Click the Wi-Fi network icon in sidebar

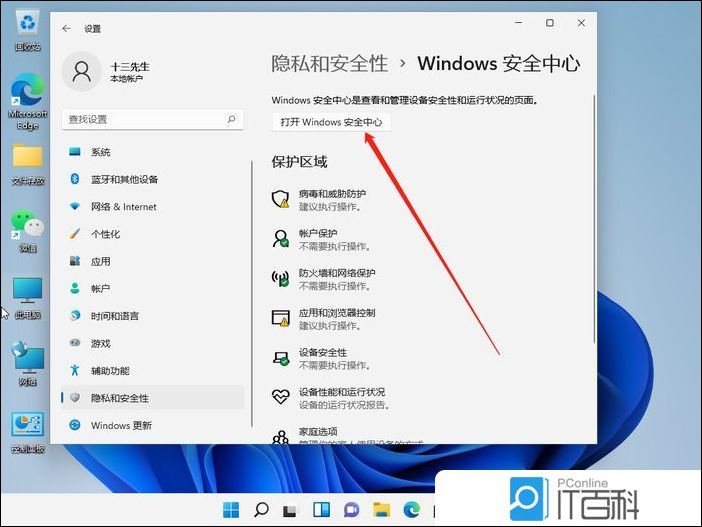tap(75, 206)
